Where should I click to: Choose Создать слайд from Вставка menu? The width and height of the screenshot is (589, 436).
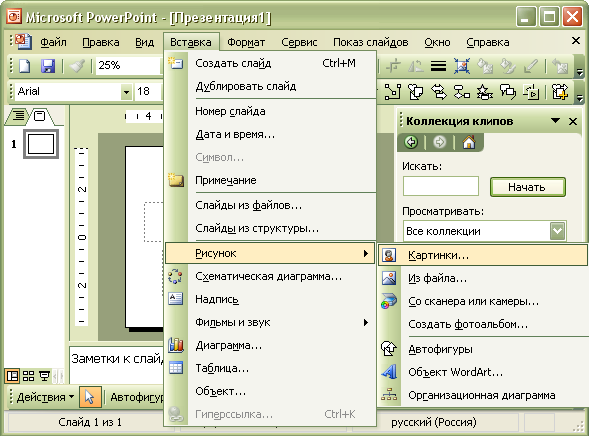tap(270, 63)
